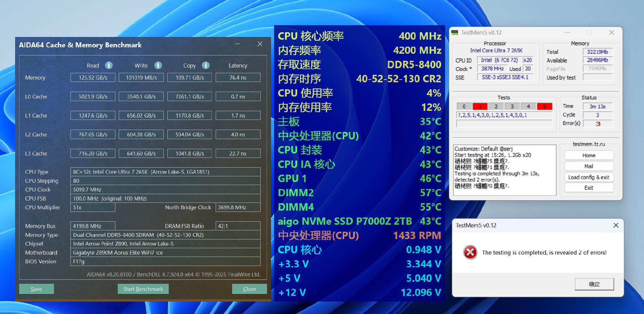Image resolution: width=644 pixels, height=314 pixels.
Task: Click DDR5-8400 in the monitoring panel
Action: [x=414, y=64]
